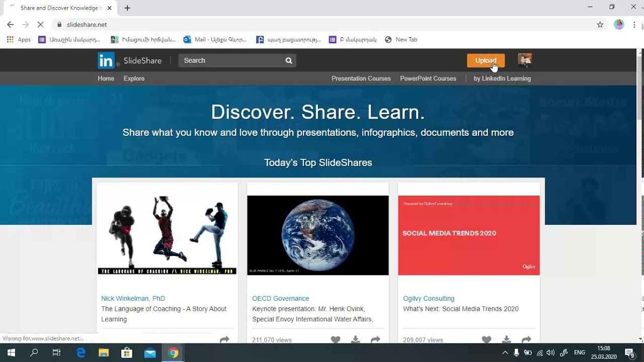Open the Chrome three-dot menu

tap(634, 25)
